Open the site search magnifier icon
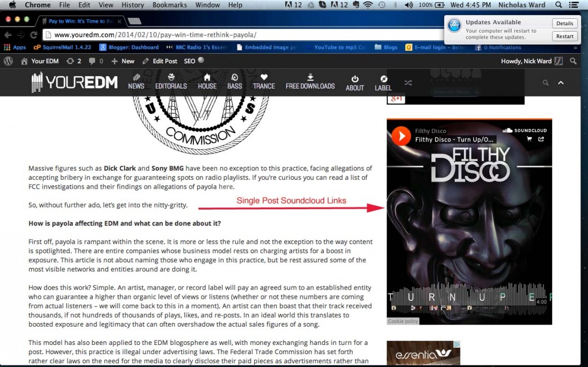This screenshot has width=588, height=367. [546, 83]
